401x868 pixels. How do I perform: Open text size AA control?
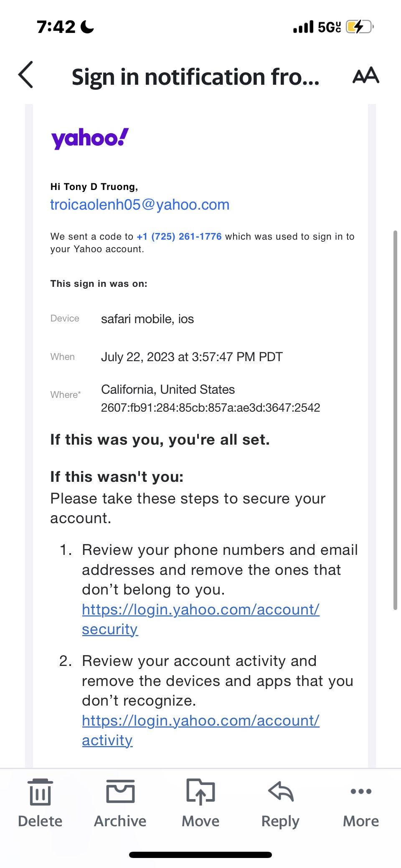[365, 76]
